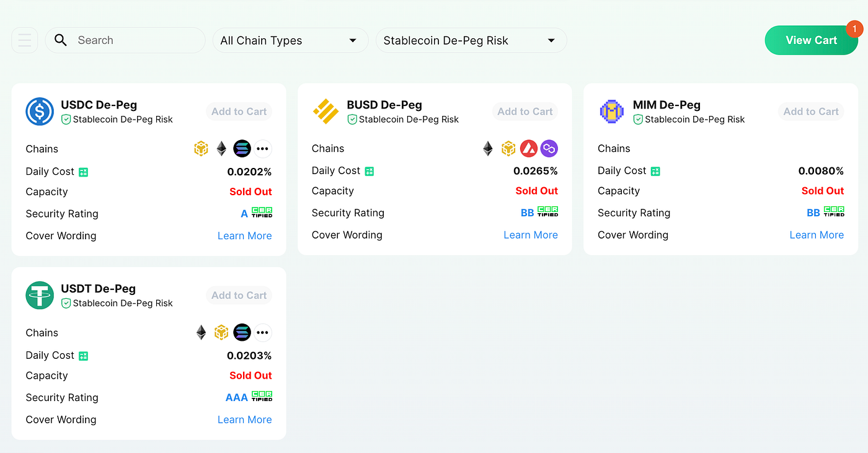The height and width of the screenshot is (453, 868).
Task: Open BUSD Daily Cost calculator icon
Action: pos(370,172)
